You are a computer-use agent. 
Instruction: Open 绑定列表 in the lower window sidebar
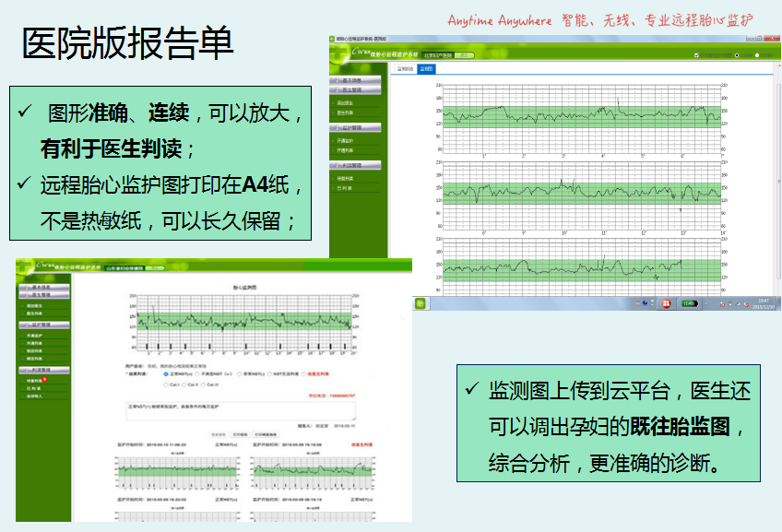[34, 359]
